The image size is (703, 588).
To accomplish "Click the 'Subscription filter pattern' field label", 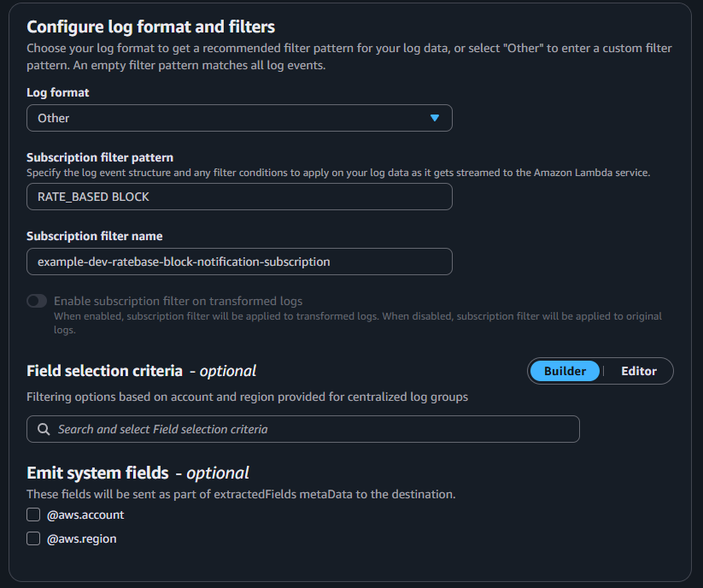I will [100, 157].
